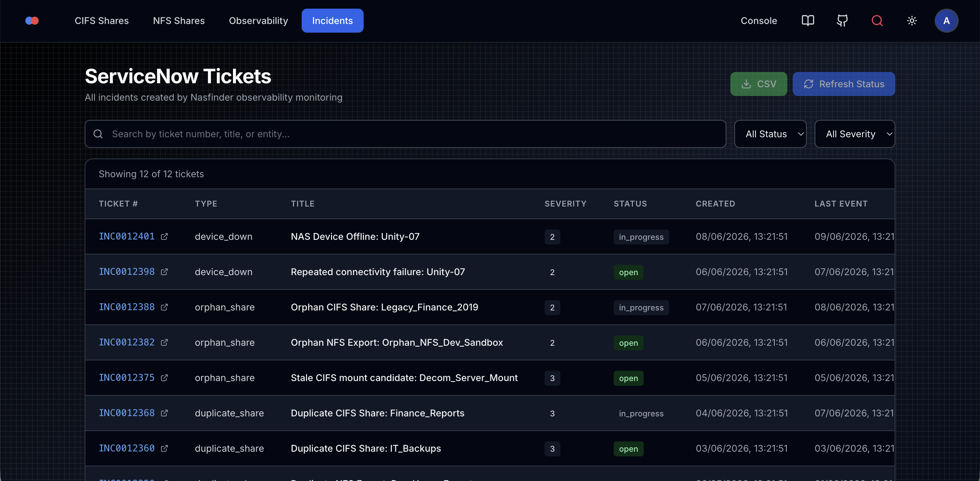Image resolution: width=980 pixels, height=481 pixels.
Task: Click in_progress status badge for INC0012401
Action: coord(641,237)
